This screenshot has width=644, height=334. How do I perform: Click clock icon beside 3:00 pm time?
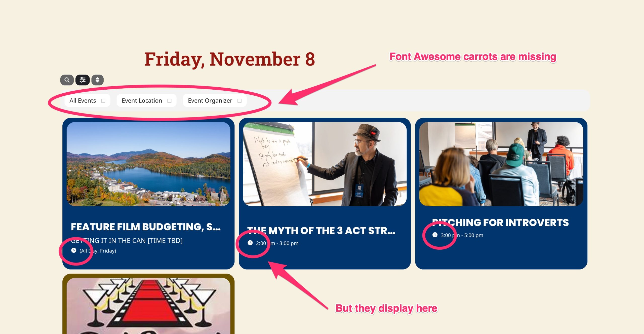click(x=435, y=235)
